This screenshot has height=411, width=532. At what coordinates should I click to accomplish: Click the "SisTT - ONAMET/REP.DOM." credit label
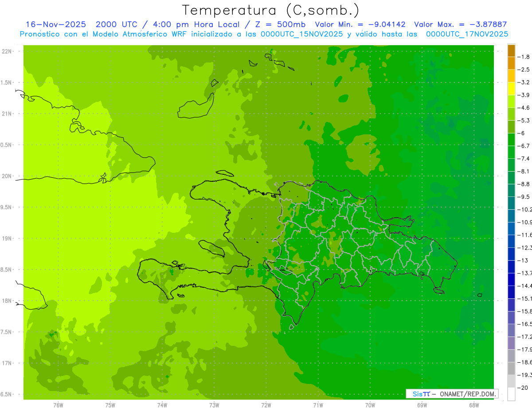coord(452,394)
